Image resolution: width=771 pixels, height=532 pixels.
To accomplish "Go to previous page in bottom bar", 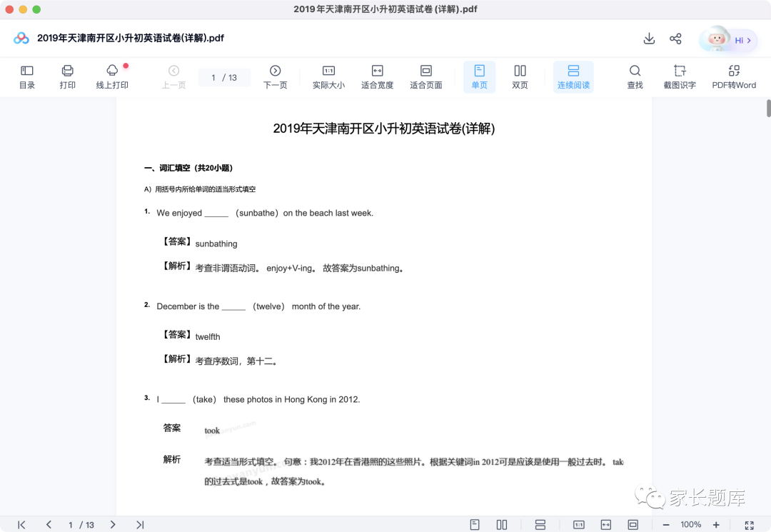I will (49, 525).
